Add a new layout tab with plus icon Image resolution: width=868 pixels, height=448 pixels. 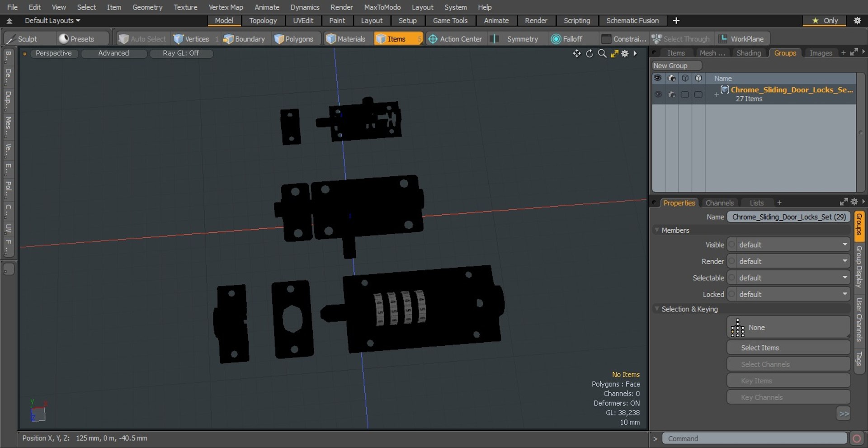[x=676, y=21]
